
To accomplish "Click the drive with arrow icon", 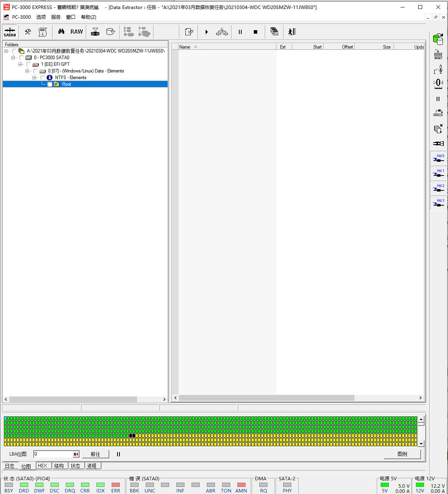I will pos(111,32).
